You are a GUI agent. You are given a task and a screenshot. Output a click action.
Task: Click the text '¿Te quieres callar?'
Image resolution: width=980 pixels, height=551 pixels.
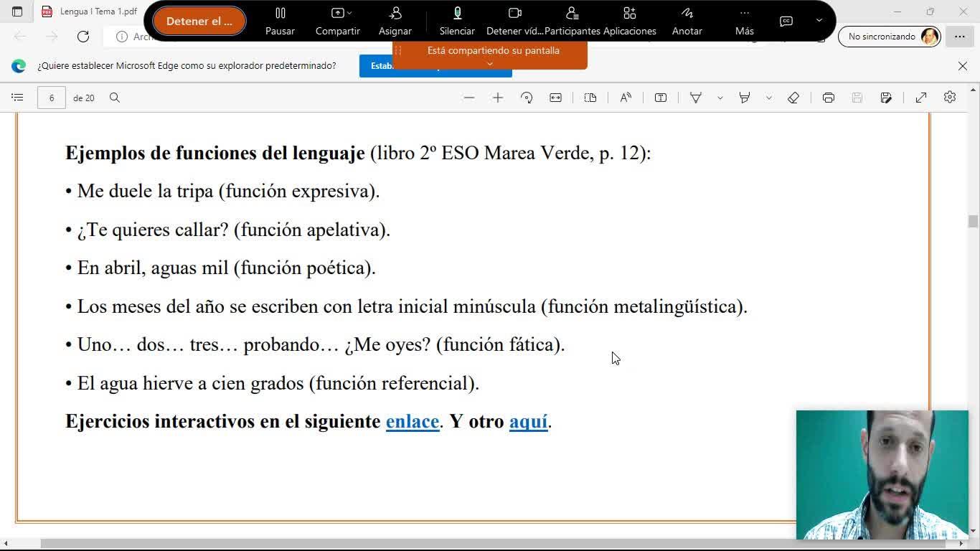point(153,230)
